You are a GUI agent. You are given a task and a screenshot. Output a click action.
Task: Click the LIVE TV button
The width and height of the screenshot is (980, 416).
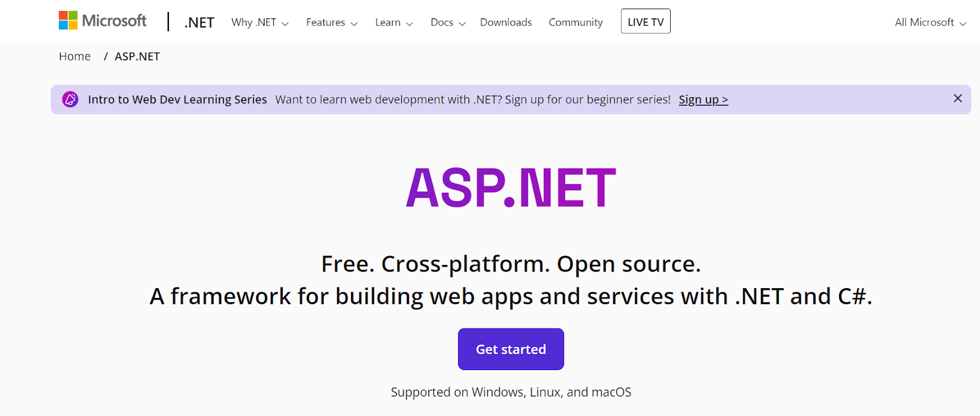click(x=646, y=21)
